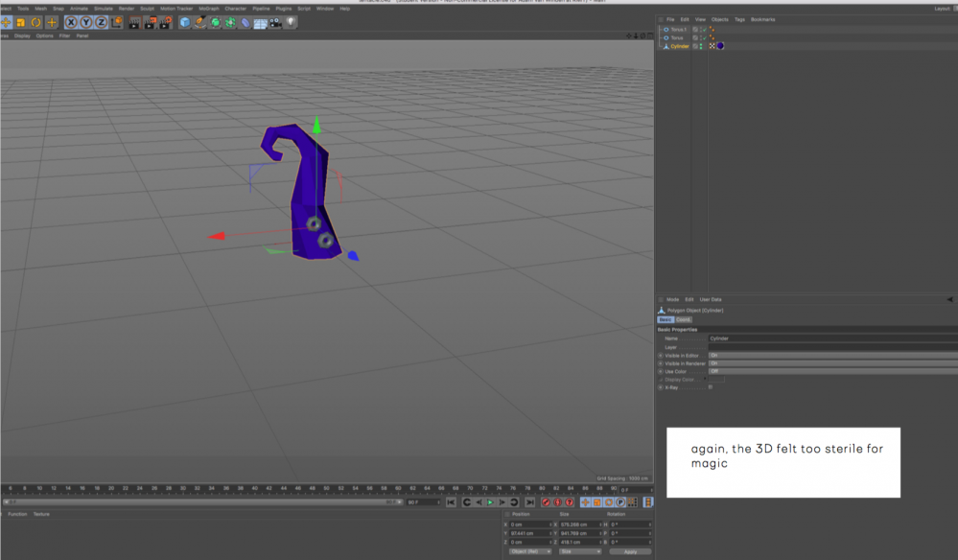Open the Use Color dropdown
The image size is (958, 560).
coord(832,371)
